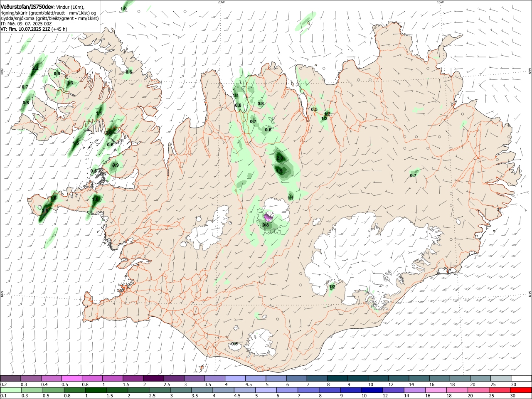Pick the dark teal snow swatch for 8–9
Screen dimensions: 532x399
[x=338, y=378]
